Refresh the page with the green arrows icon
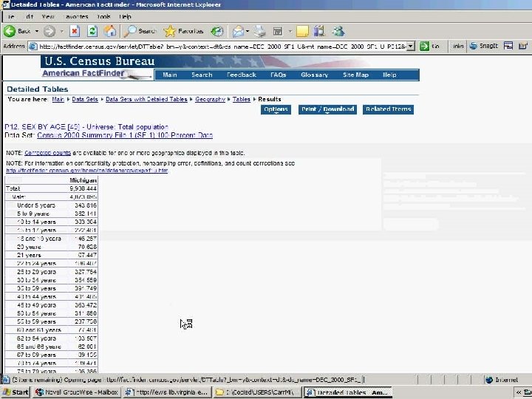The width and height of the screenshot is (532, 399). [92, 31]
